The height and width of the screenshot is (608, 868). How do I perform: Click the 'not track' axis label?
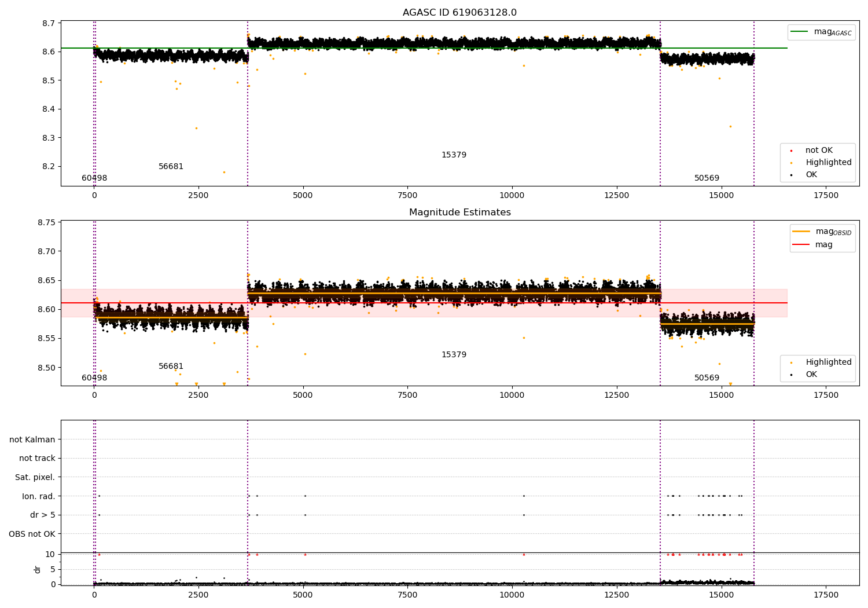click(37, 458)
